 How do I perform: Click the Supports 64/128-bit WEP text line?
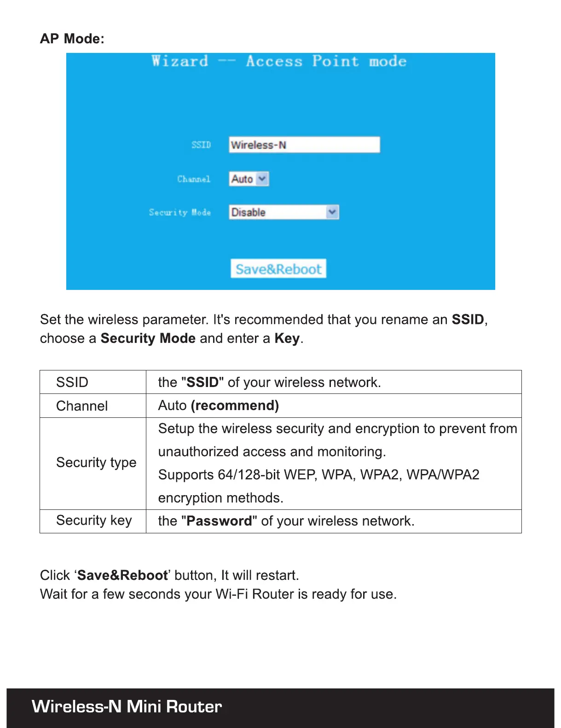[318, 474]
